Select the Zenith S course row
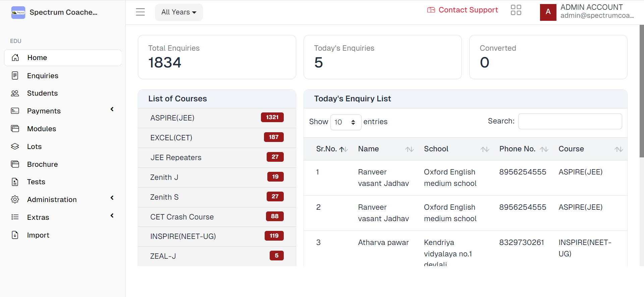Viewport: 644px width, 297px height. [217, 197]
